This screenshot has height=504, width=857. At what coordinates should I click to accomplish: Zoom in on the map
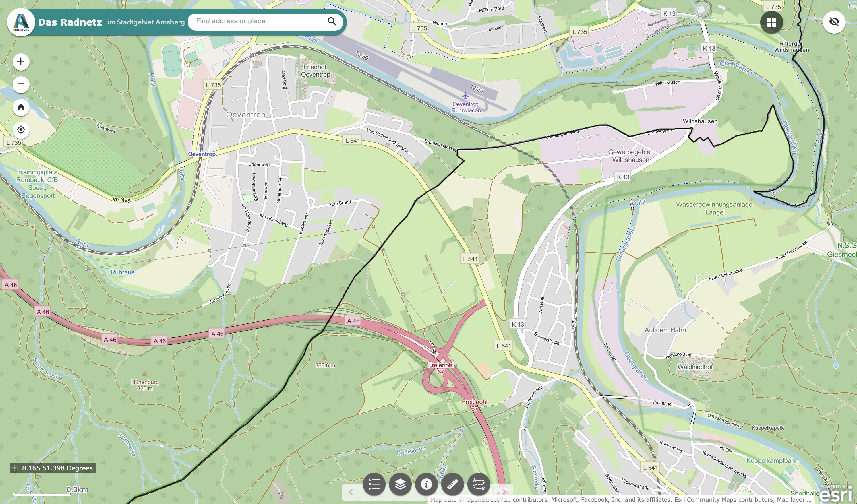[21, 61]
